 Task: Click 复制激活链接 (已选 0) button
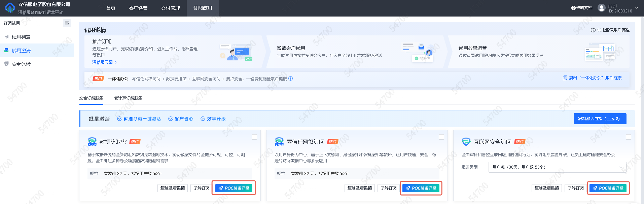[x=600, y=119]
